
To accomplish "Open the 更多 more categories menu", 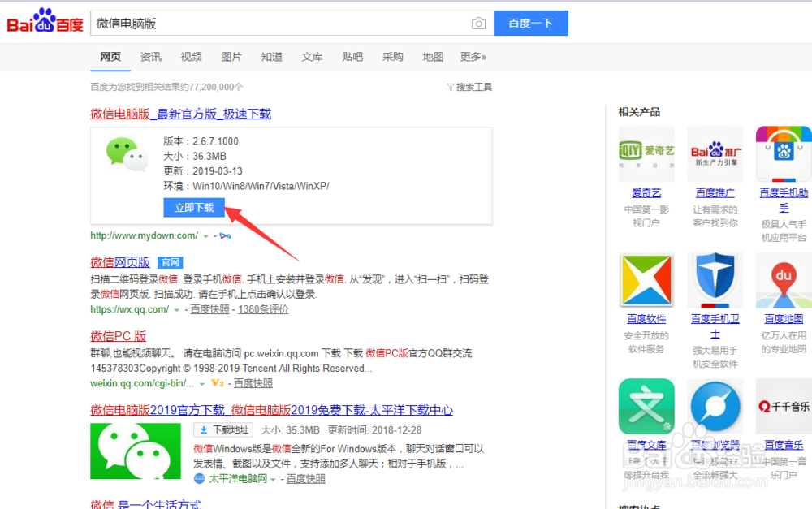I will pyautogui.click(x=473, y=57).
